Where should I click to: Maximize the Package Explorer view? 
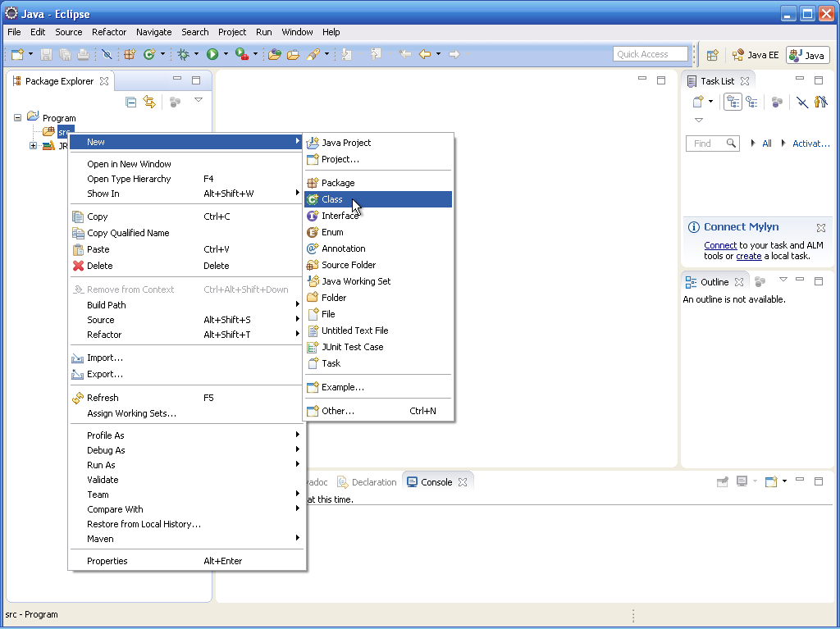[x=196, y=80]
